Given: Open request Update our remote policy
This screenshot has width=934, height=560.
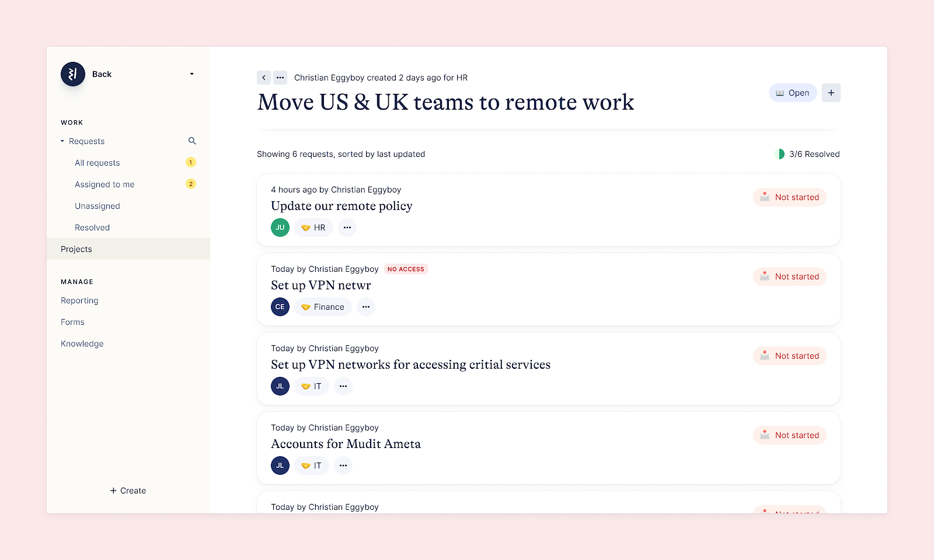Looking at the screenshot, I should click(x=341, y=206).
